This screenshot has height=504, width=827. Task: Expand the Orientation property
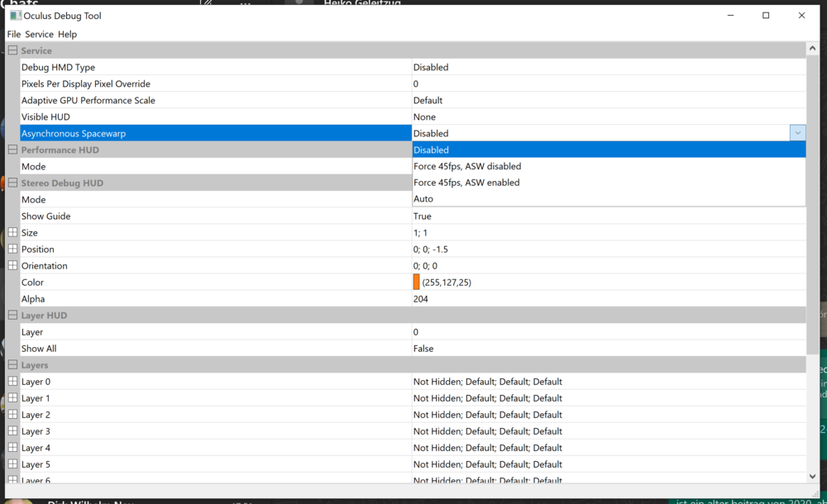[12, 266]
